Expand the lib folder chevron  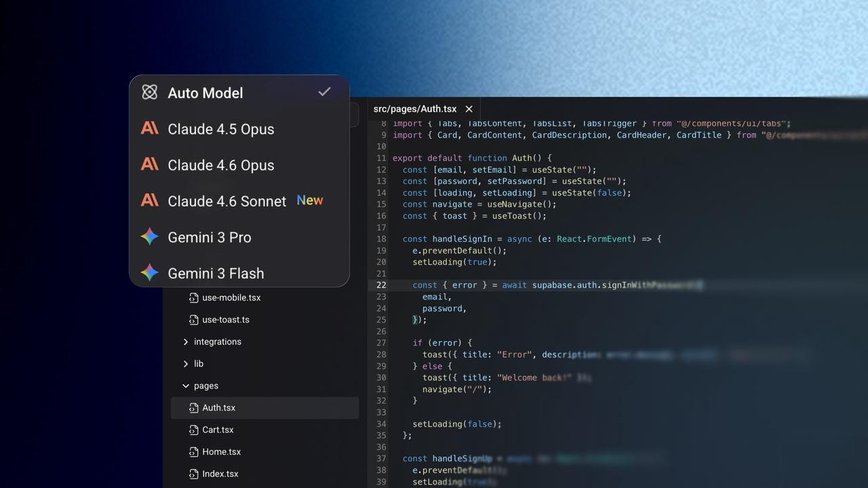point(186,364)
